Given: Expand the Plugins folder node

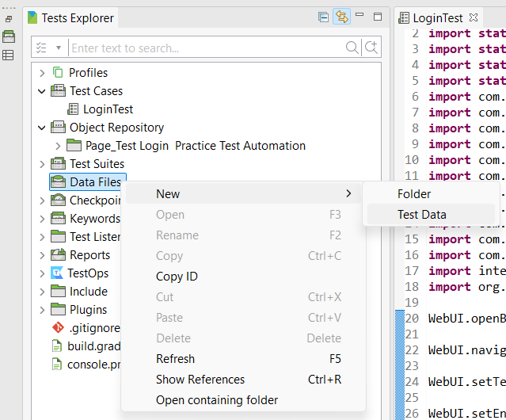Looking at the screenshot, I should click(x=42, y=310).
